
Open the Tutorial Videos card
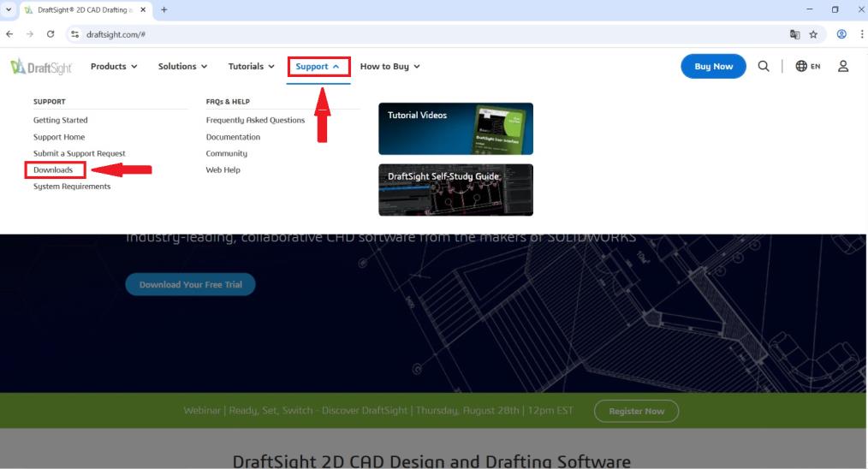click(455, 128)
